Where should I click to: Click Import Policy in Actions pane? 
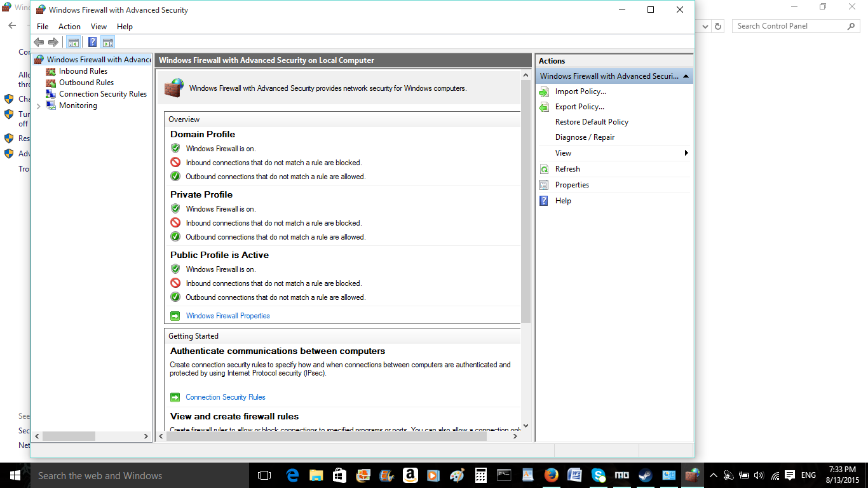(580, 91)
